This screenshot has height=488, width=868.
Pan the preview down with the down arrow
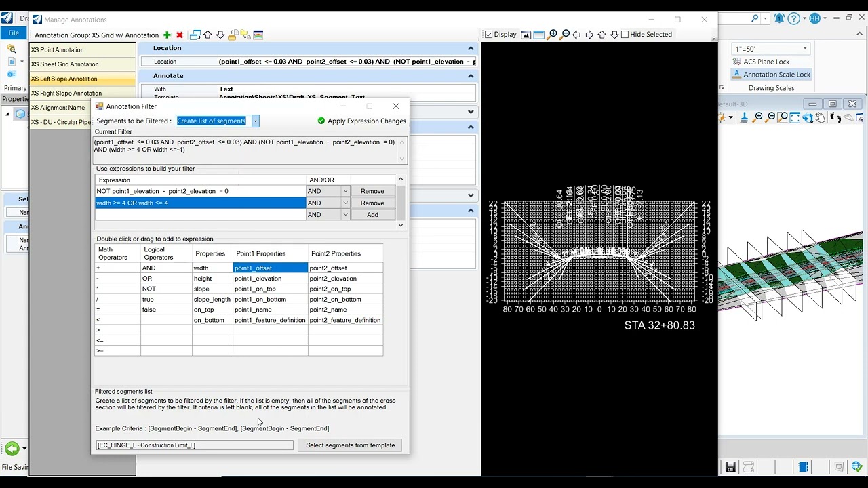point(614,35)
